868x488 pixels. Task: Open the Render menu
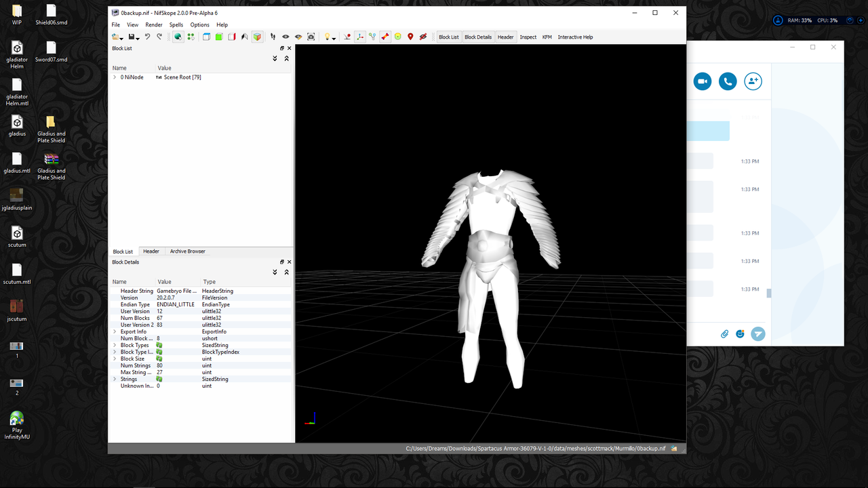pyautogui.click(x=154, y=24)
